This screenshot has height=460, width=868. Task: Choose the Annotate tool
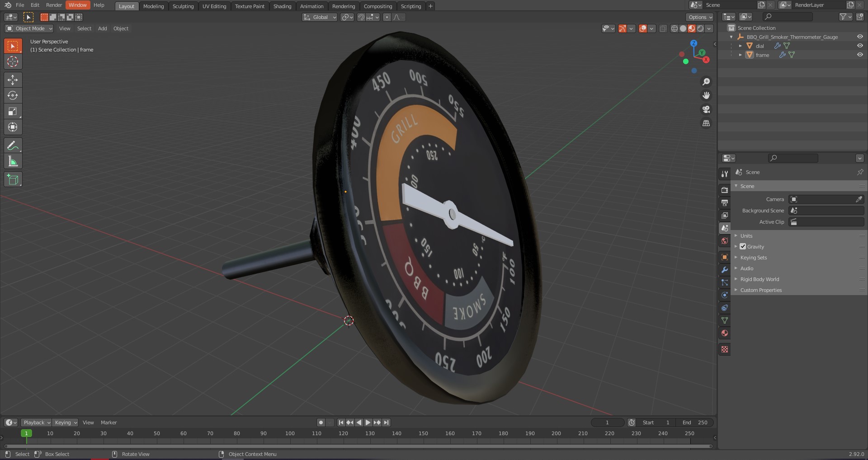13,146
